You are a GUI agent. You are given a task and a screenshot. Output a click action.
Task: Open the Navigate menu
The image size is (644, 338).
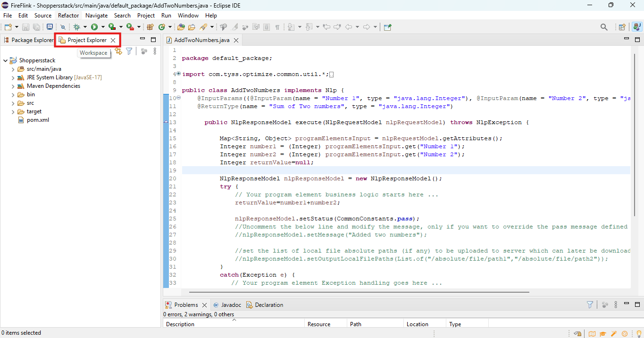[96, 16]
